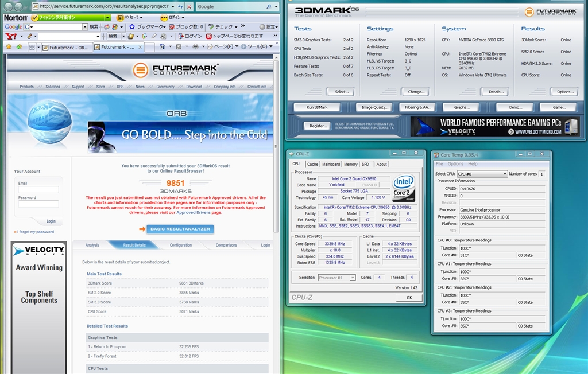Viewport: 588px width, 374px height.
Task: Click the Basic ResultAnalyzer button
Action: [180, 229]
